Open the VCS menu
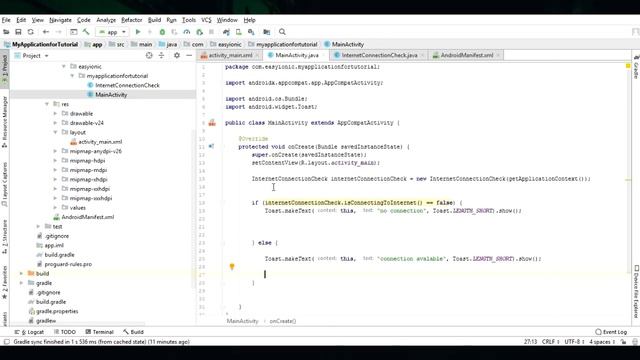Image resolution: width=640 pixels, height=360 pixels. (206, 20)
